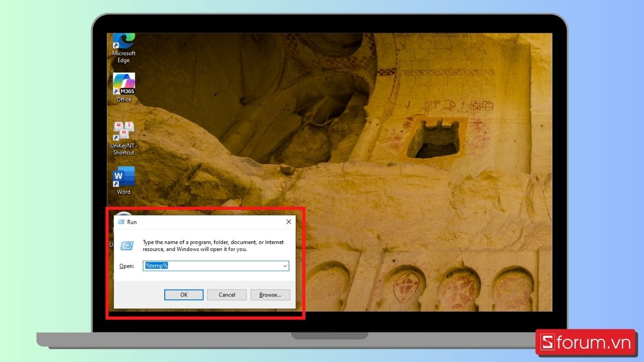Click the "Office" label under M365 icon
This screenshot has height=362, width=644.
pyautogui.click(x=123, y=100)
